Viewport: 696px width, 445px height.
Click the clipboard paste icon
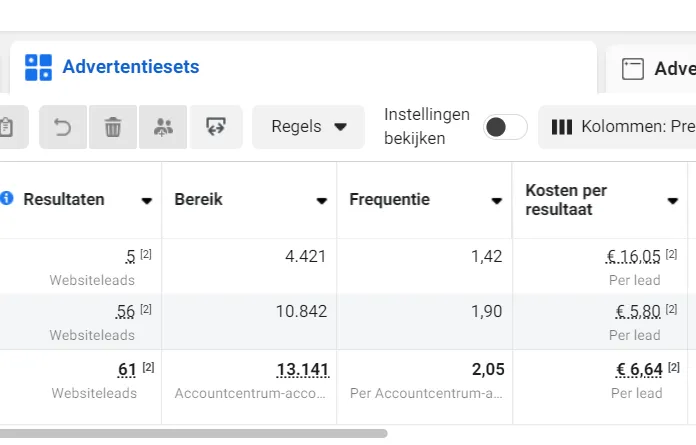click(x=6, y=127)
